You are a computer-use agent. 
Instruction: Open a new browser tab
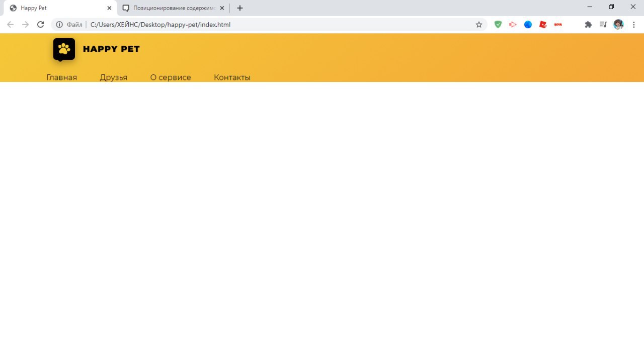(x=240, y=8)
